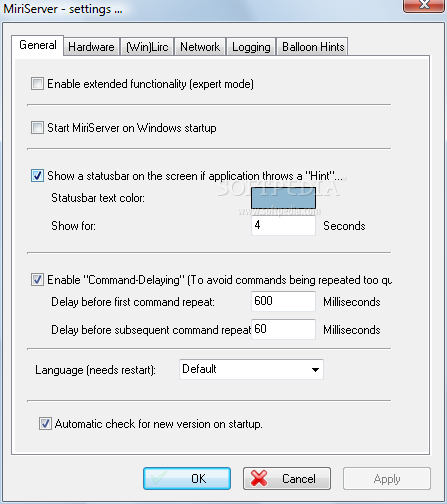Click 'Milliseconds' next to the 600 field
Viewport: 447px width, 504px height.
[352, 302]
